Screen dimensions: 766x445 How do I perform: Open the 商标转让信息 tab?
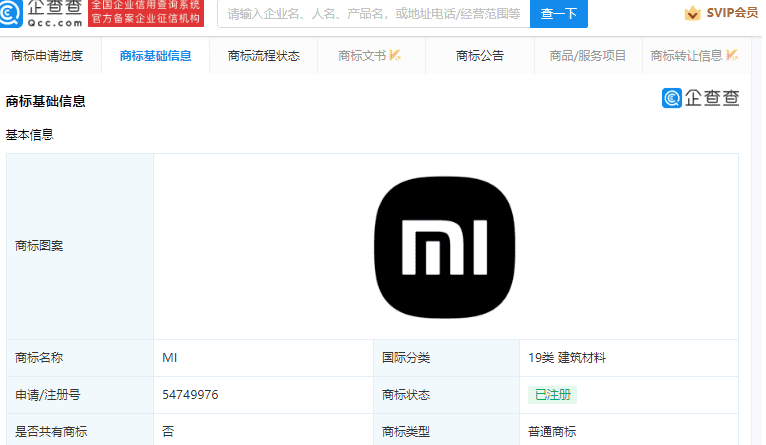coord(694,56)
